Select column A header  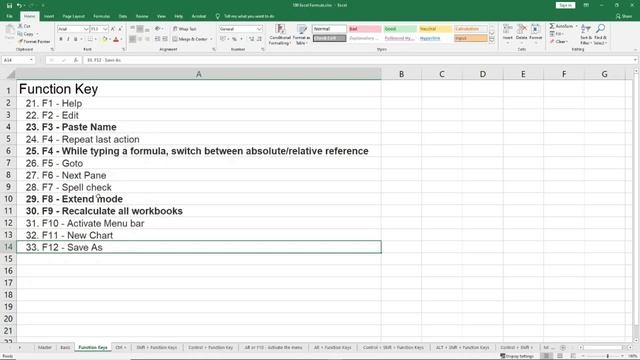point(199,74)
